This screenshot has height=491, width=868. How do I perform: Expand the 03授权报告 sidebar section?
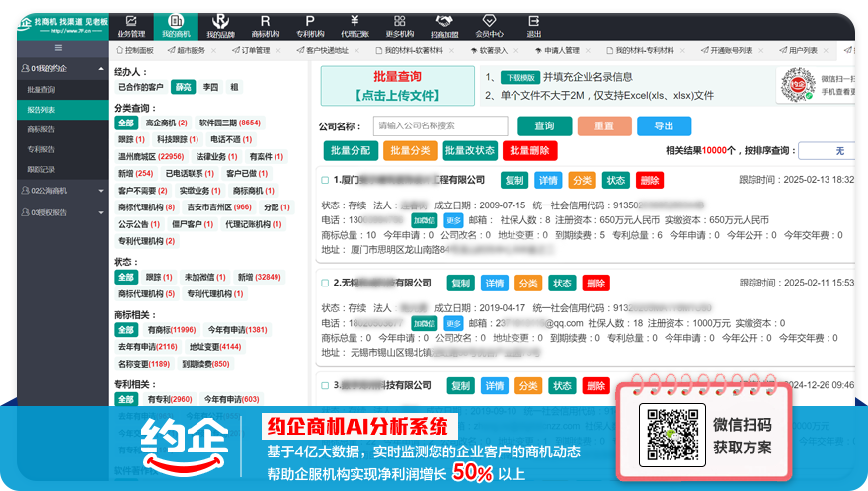pyautogui.click(x=62, y=212)
